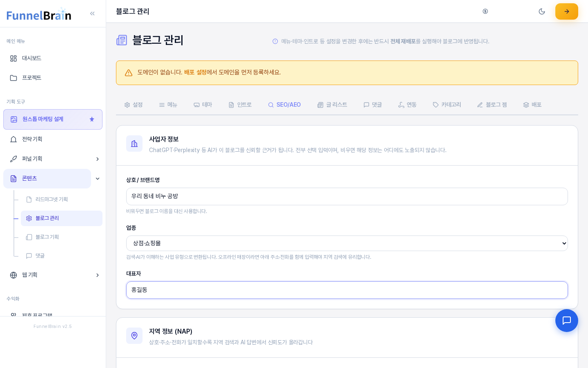Screen dimensions: 588x368
Task: Click the 지역 정보 location pin icon
Action: pyautogui.click(x=134, y=336)
